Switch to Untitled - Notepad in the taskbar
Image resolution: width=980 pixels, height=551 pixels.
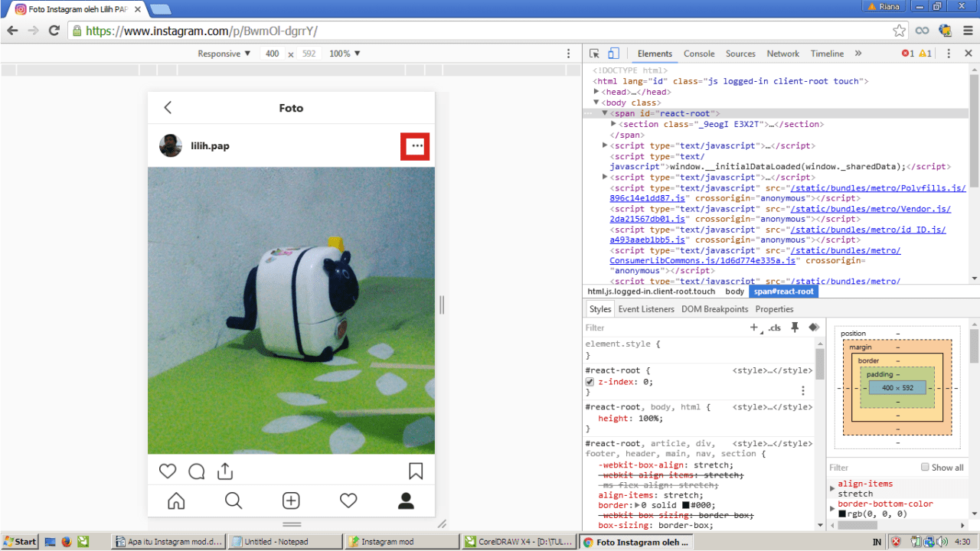[285, 542]
